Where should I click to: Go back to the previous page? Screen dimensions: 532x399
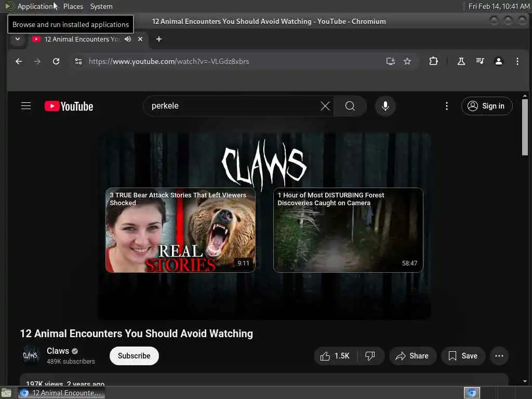pyautogui.click(x=19, y=61)
